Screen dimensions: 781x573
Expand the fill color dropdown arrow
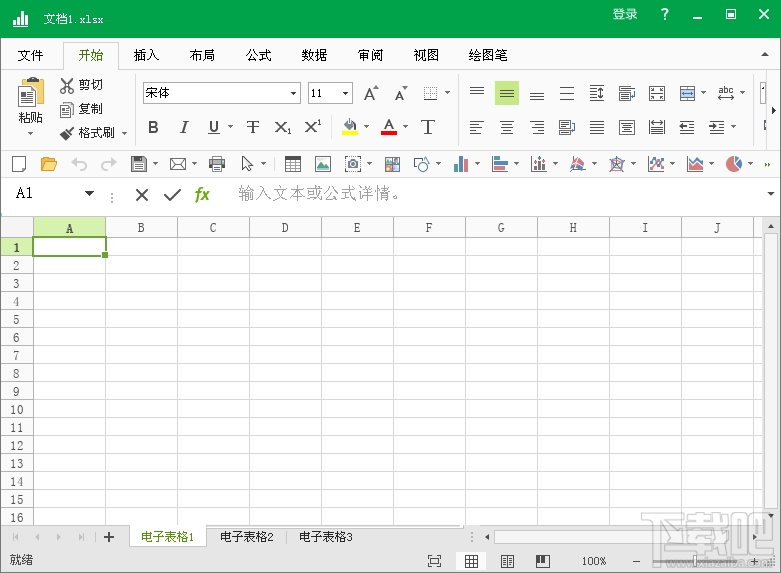click(367, 127)
